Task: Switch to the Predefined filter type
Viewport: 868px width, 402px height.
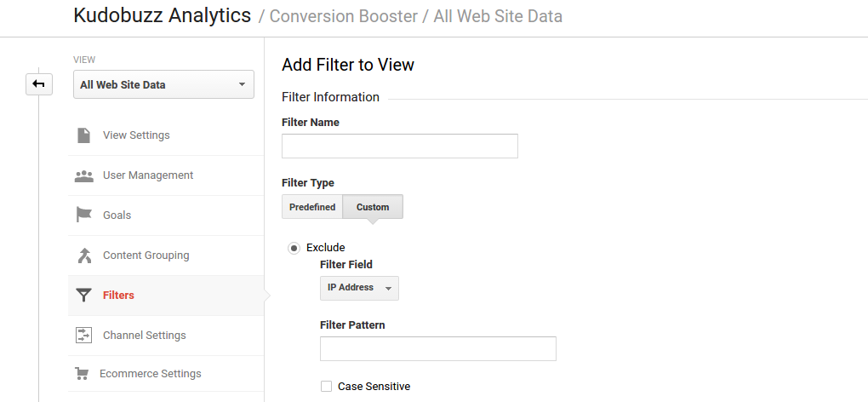Action: pos(312,207)
